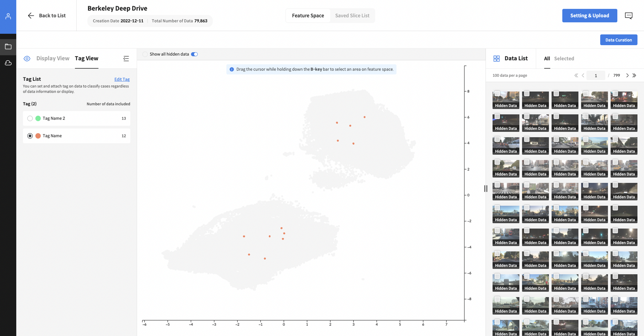Click the Setting & Upload button
Image resolution: width=644 pixels, height=336 pixels.
tap(590, 15)
